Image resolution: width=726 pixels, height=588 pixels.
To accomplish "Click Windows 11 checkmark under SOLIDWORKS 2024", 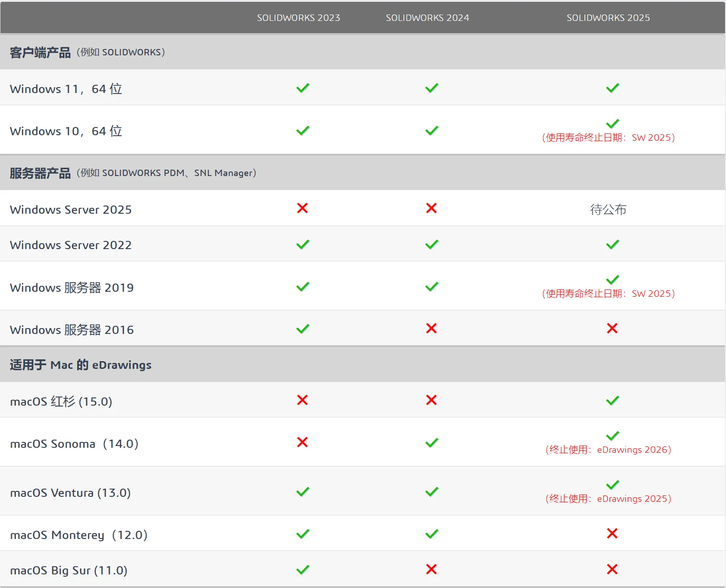I will 432,88.
